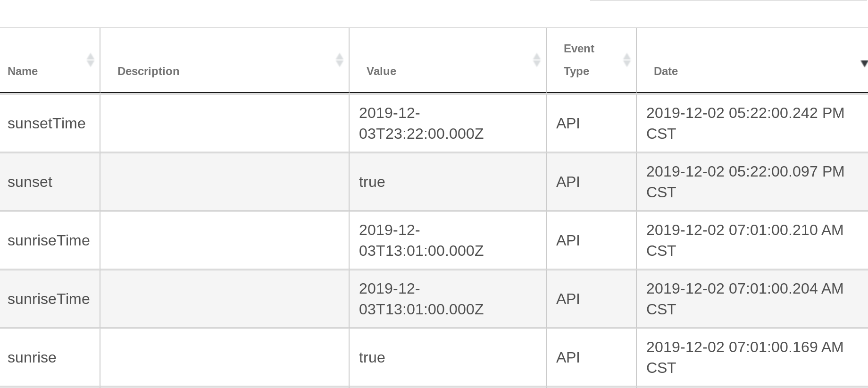
Task: Click the Event Type header label
Action: click(x=579, y=60)
